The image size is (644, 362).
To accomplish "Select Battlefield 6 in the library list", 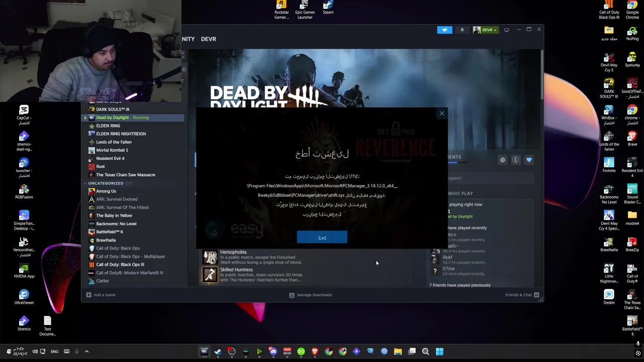I will 133,232.
